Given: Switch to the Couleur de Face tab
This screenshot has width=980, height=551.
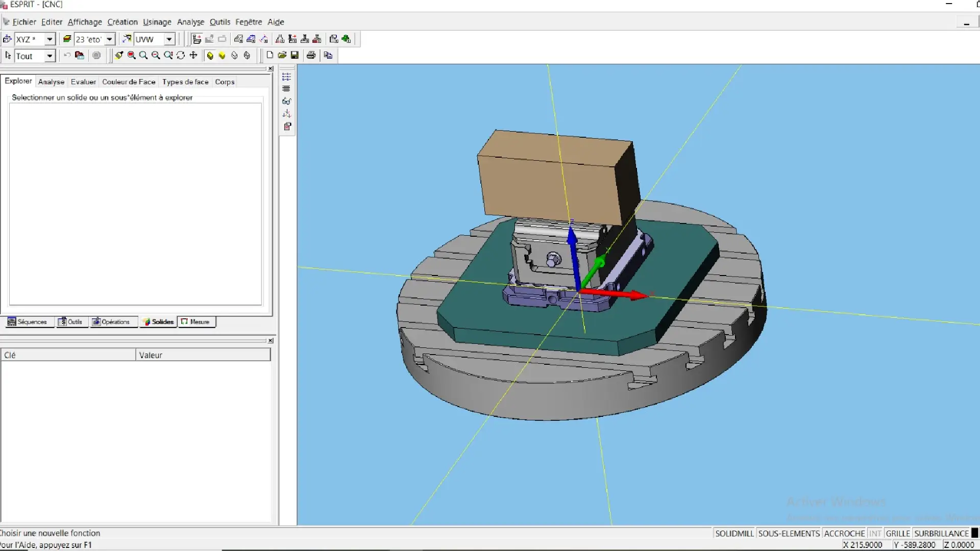Looking at the screenshot, I should 129,82.
